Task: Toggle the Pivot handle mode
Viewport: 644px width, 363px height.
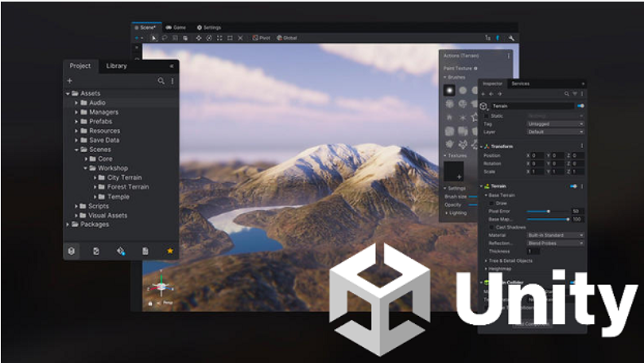Action: point(262,38)
